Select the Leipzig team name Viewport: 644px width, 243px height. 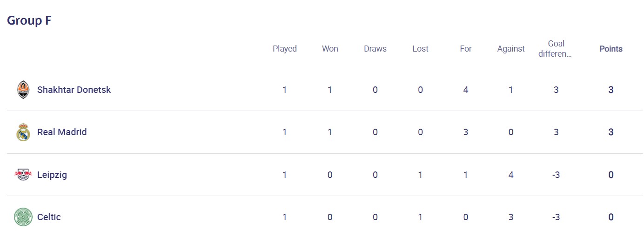coord(52,175)
